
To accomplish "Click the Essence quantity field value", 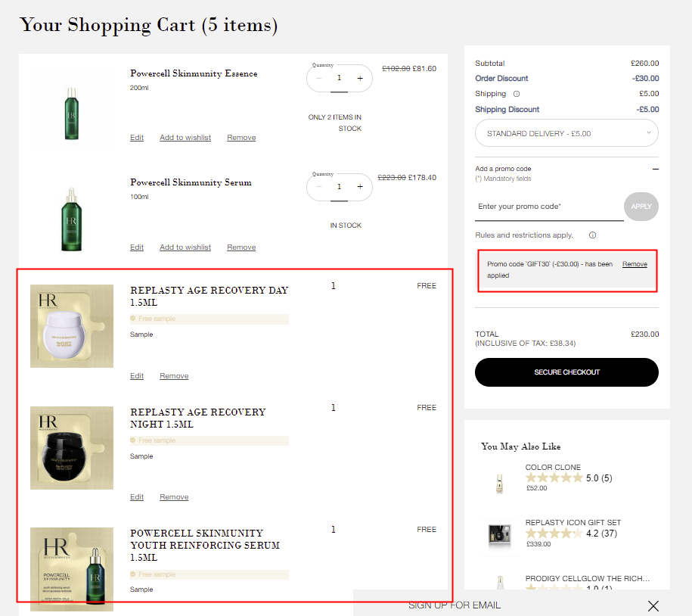I will pyautogui.click(x=339, y=78).
